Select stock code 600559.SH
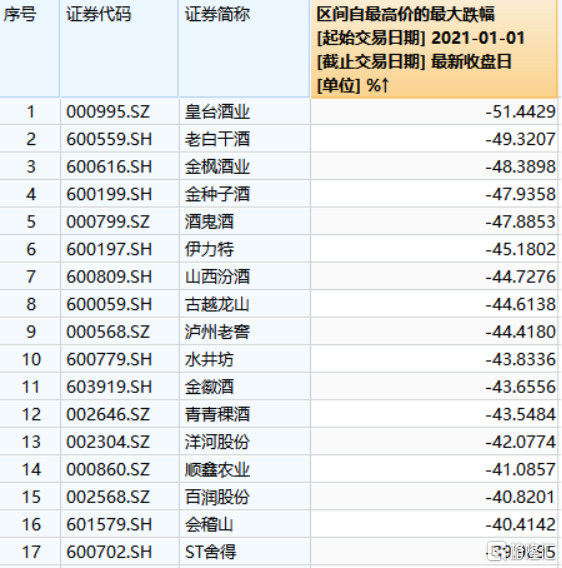The width and height of the screenshot is (562, 568). pos(109,139)
